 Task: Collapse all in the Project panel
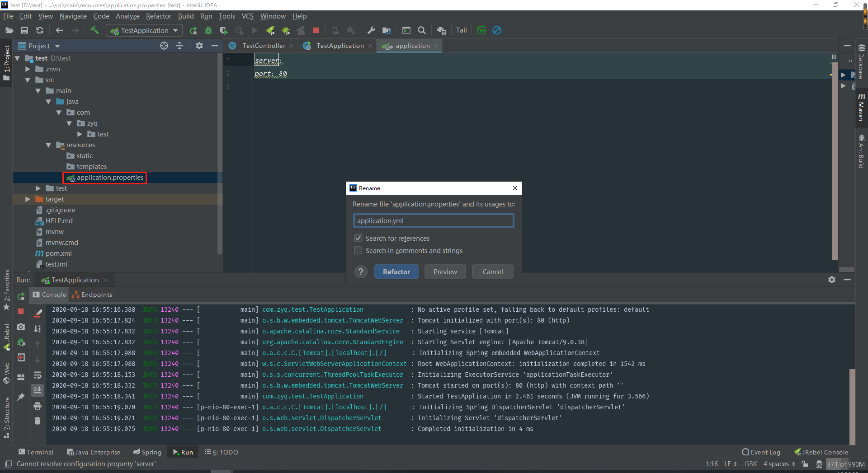179,46
